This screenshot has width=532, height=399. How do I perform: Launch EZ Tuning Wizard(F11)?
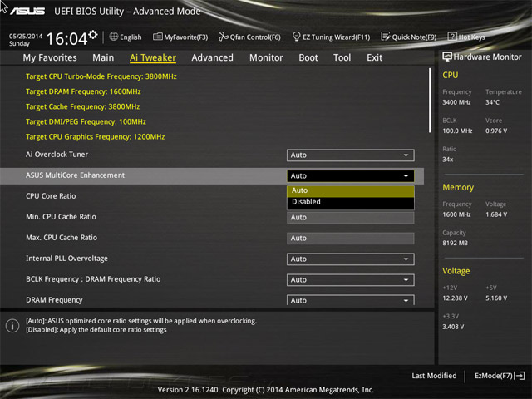tap(331, 37)
